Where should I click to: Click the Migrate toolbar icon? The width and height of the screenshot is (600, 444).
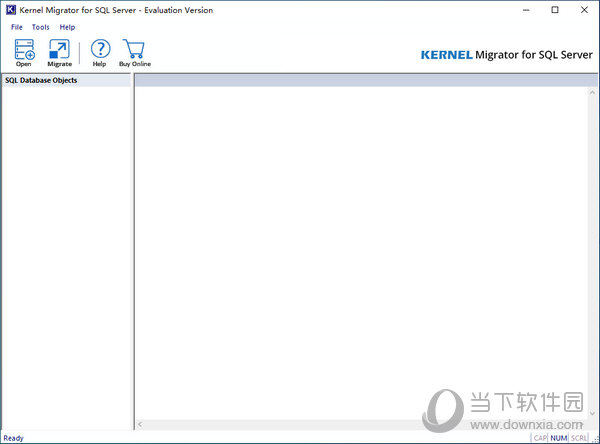point(59,53)
